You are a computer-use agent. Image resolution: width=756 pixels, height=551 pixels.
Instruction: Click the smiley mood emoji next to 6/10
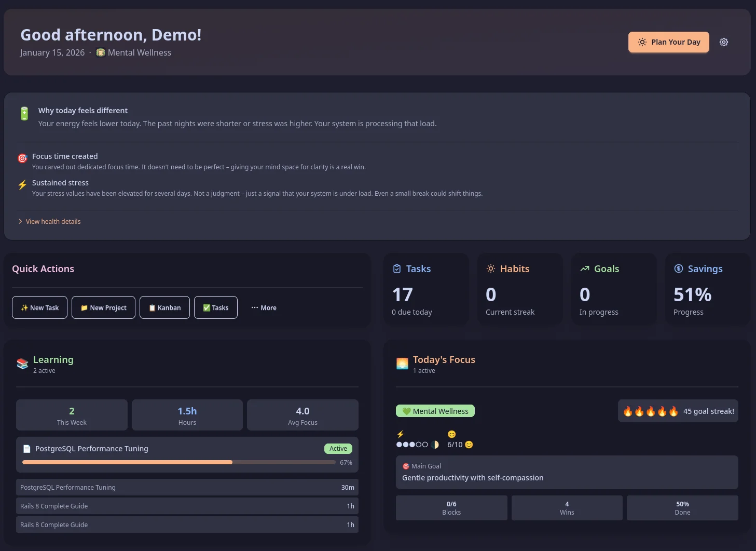[469, 445]
